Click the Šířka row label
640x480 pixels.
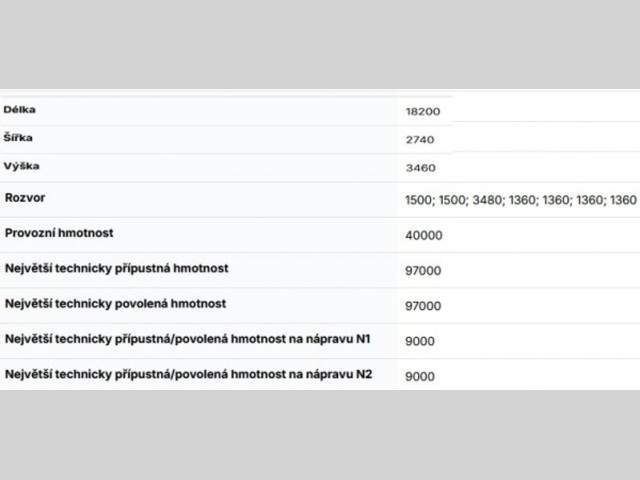[x=19, y=137]
